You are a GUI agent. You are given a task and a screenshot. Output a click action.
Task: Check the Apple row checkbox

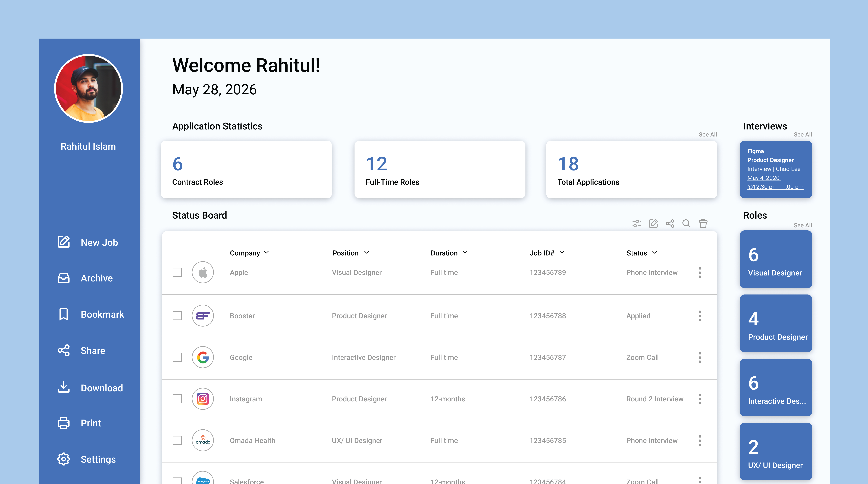coord(177,272)
